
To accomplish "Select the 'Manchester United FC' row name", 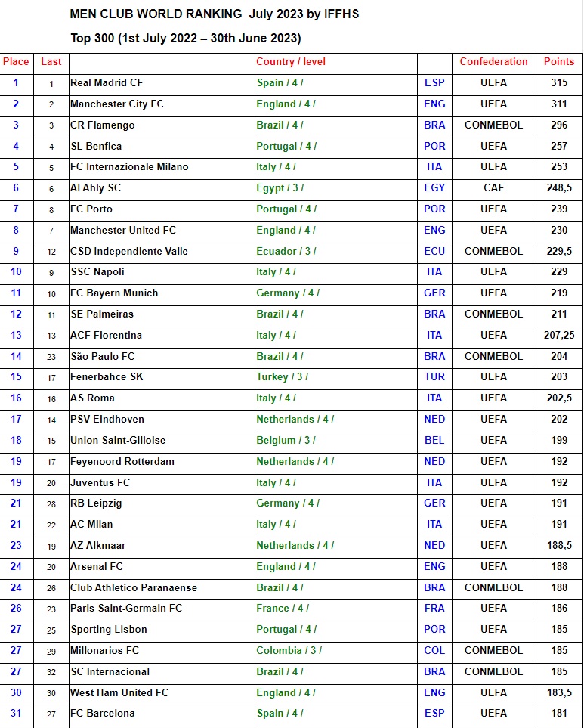I will [123, 231].
